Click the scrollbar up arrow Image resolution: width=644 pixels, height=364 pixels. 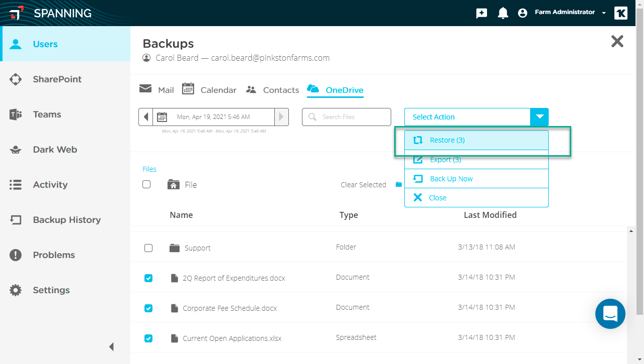coord(630,230)
